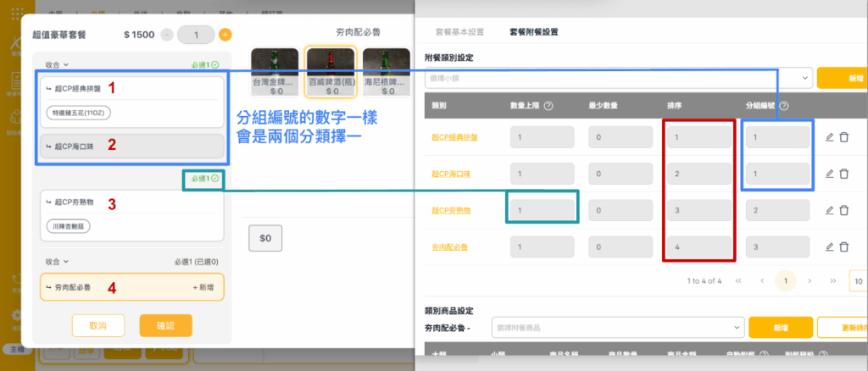
Task: Click 排序 field for 超CP海口味
Action: [x=698, y=174]
